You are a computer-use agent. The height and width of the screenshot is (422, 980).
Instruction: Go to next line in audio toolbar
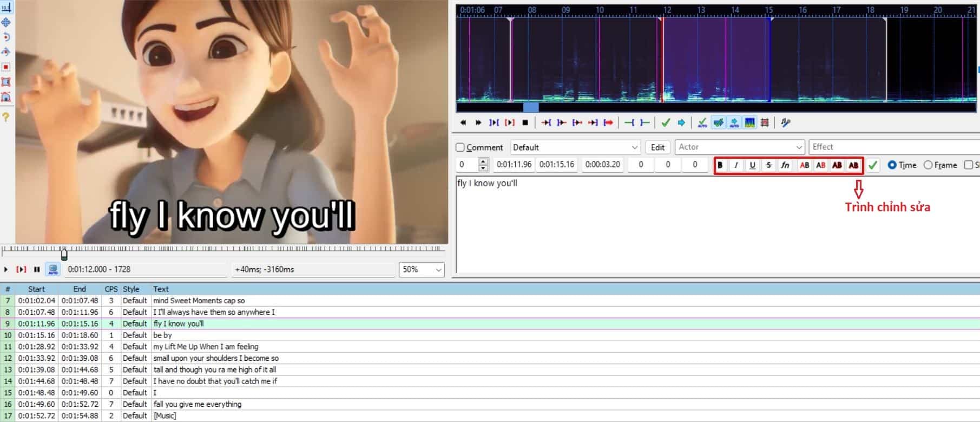[478, 123]
